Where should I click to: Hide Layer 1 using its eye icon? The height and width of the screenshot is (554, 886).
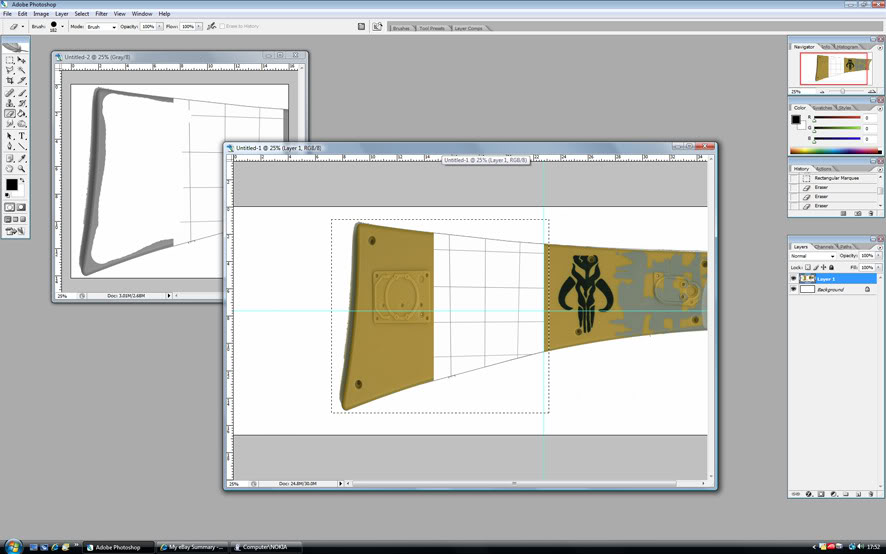coord(793,278)
